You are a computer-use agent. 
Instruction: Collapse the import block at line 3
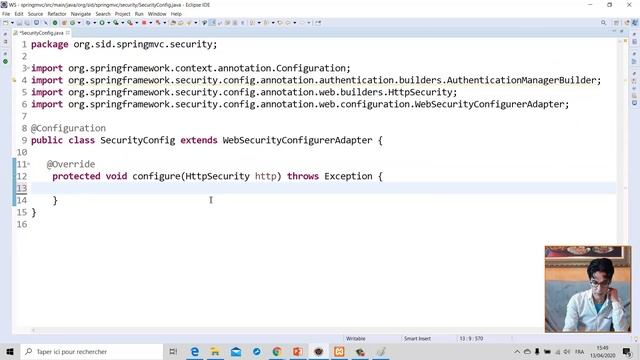pos(28,68)
